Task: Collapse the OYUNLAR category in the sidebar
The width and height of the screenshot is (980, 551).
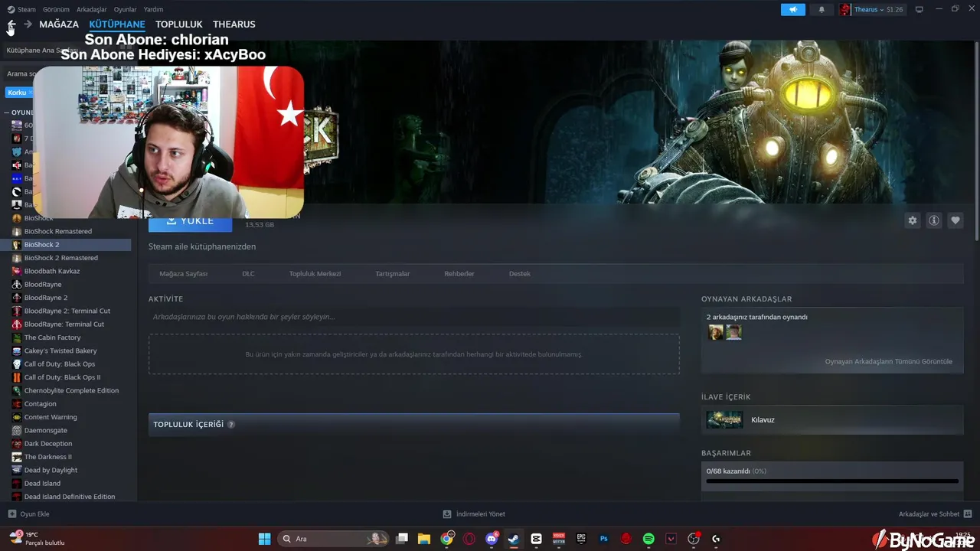Action: [x=7, y=112]
